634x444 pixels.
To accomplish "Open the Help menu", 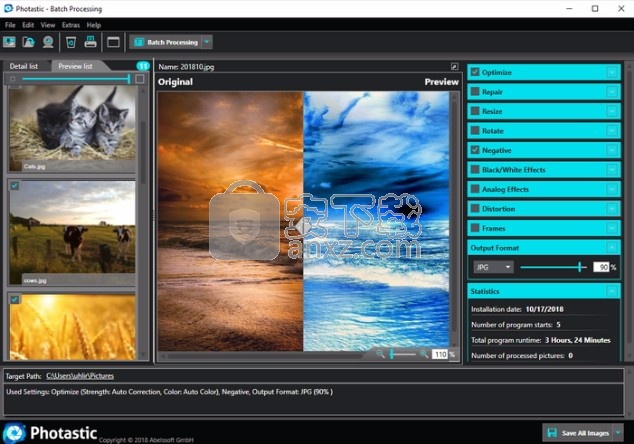I will coord(93,25).
